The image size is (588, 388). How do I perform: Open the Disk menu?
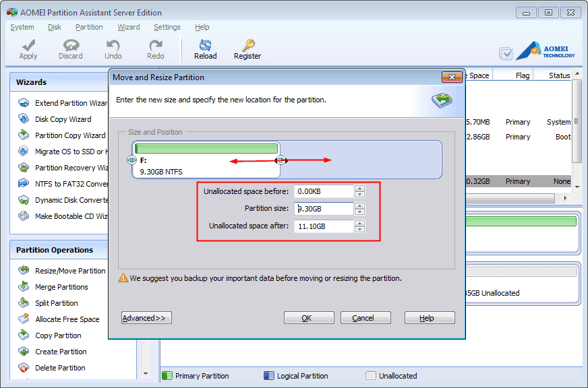coord(55,27)
